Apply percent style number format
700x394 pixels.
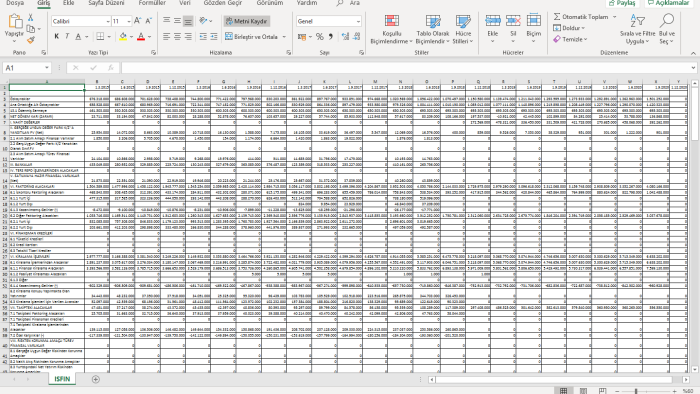(320, 37)
